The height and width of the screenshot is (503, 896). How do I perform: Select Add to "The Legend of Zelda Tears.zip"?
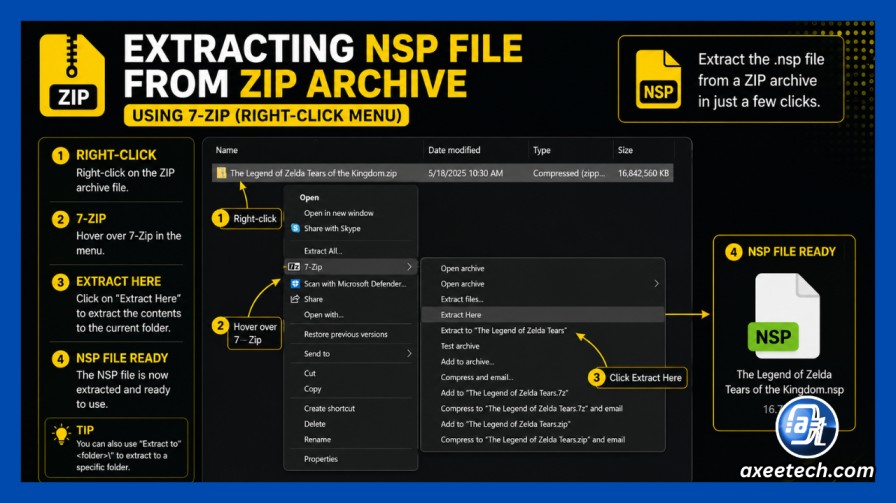point(505,424)
